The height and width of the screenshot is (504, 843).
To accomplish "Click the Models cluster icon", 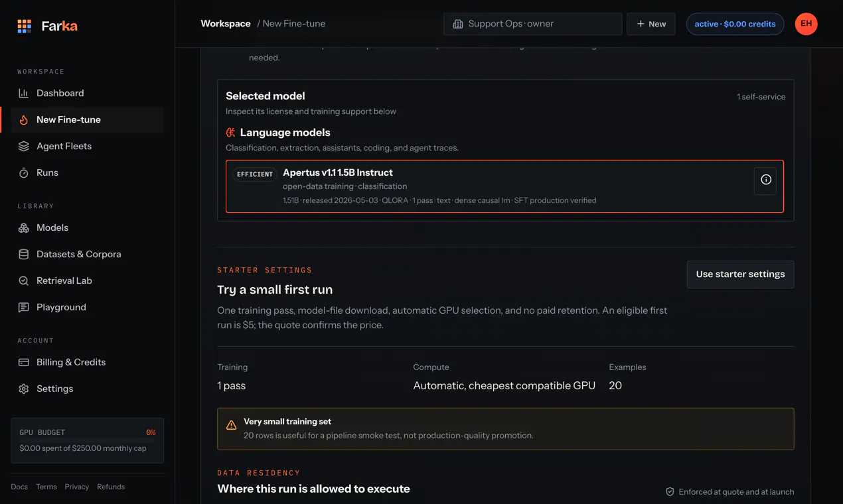I will click(24, 228).
